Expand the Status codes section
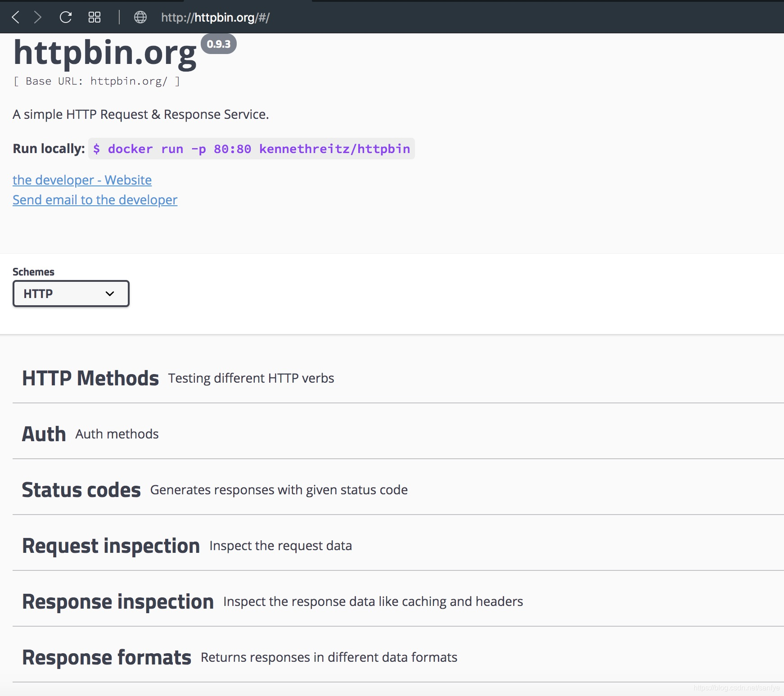 pos(398,490)
